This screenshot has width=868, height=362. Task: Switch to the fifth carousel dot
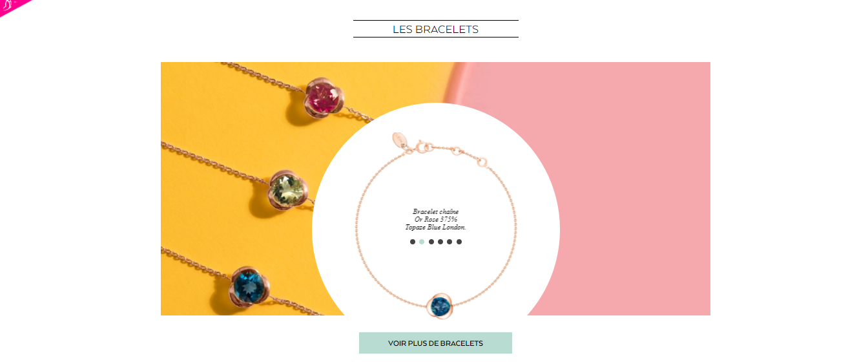449,242
